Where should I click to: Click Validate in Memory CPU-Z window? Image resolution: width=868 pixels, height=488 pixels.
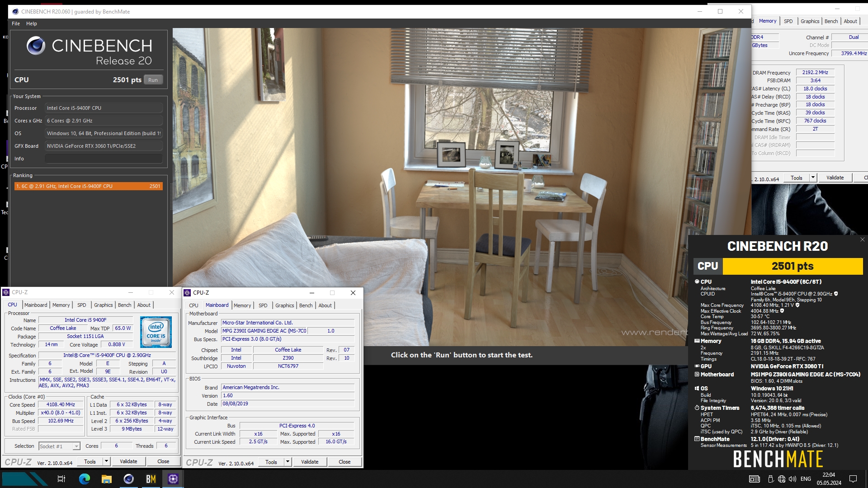point(835,178)
